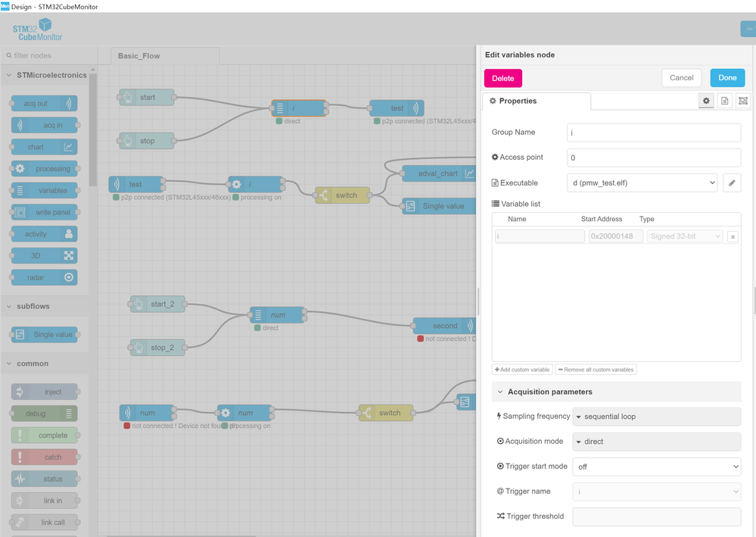
Task: Click the Done button
Action: click(x=727, y=77)
